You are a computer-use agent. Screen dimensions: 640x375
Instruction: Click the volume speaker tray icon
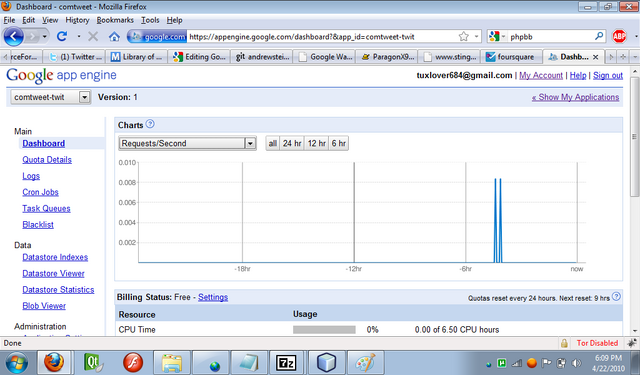(x=576, y=363)
